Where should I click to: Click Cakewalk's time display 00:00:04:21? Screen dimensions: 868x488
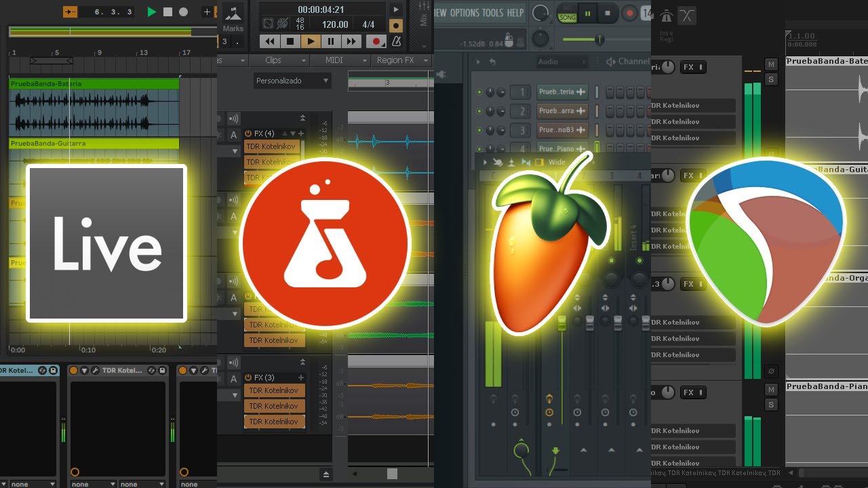click(x=321, y=9)
